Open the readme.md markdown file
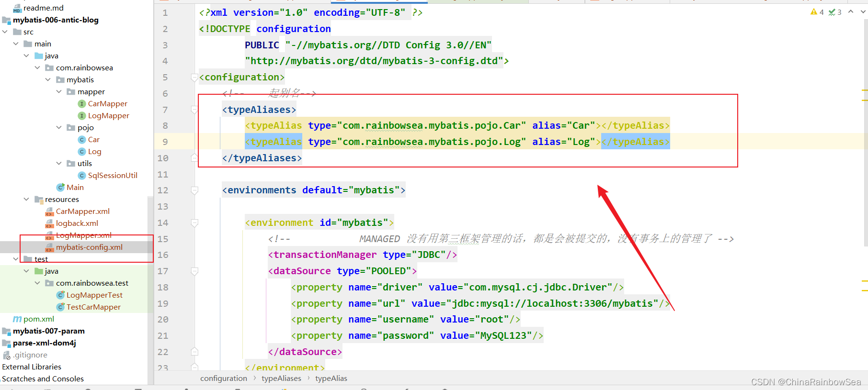868x390 pixels. click(43, 8)
